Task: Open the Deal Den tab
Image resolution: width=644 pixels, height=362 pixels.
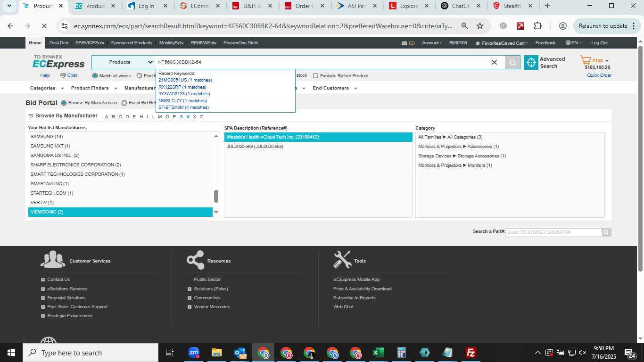Action: click(58, 43)
